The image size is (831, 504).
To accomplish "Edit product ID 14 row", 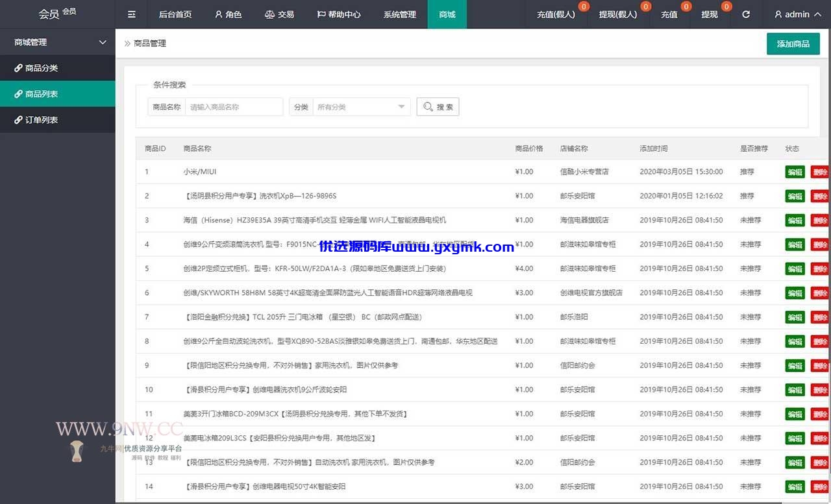I will 795,486.
